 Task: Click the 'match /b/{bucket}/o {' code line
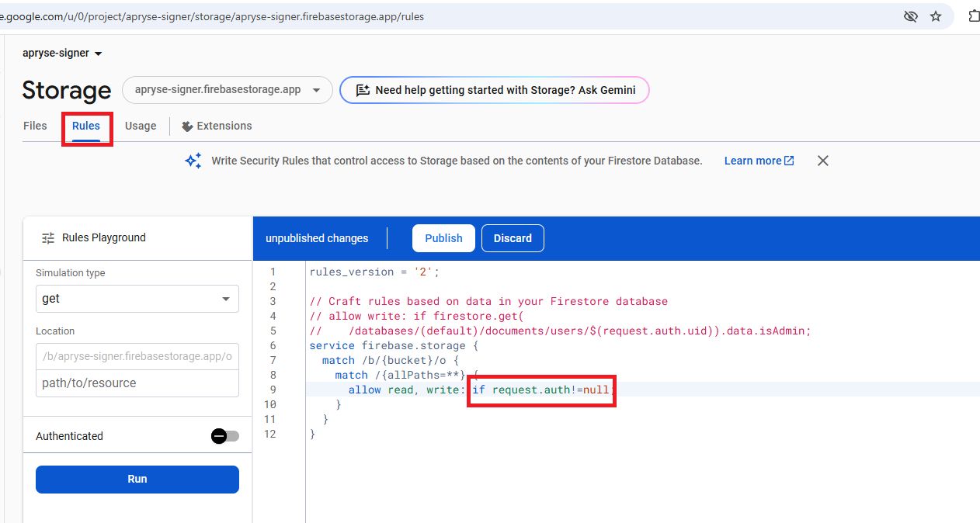point(391,360)
